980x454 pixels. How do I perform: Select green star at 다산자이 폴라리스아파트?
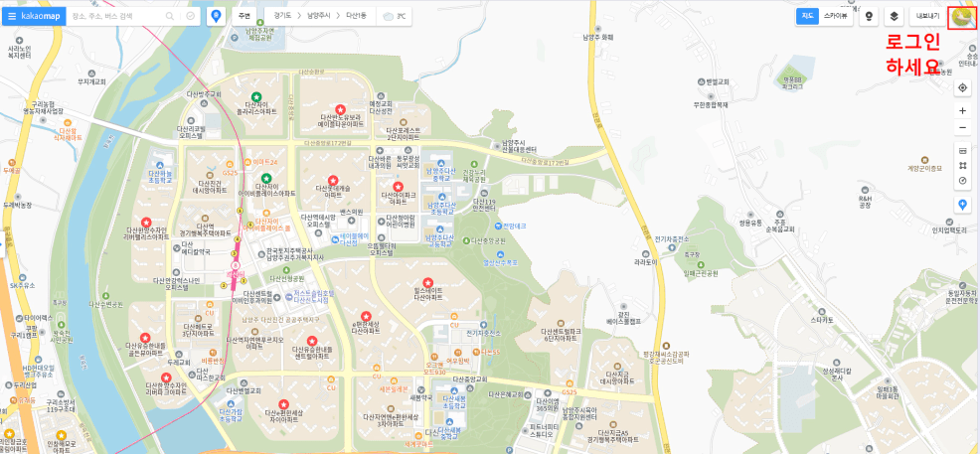pyautogui.click(x=256, y=96)
